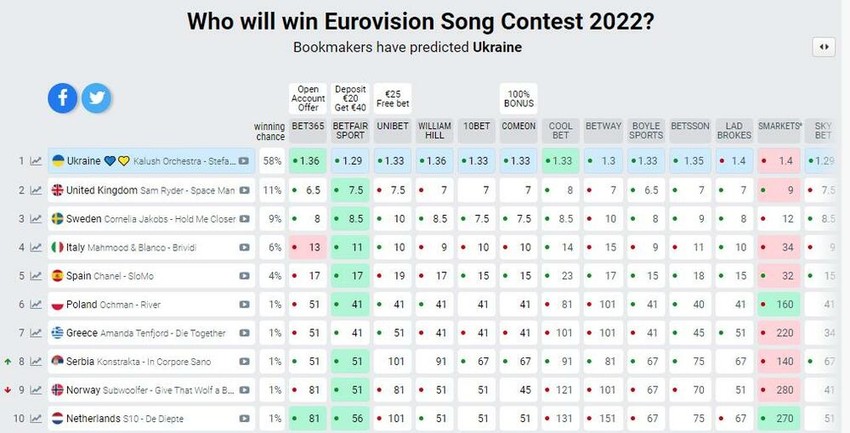The image size is (850, 433).
Task: Click the video icon in Greece's row
Action: pos(244,333)
